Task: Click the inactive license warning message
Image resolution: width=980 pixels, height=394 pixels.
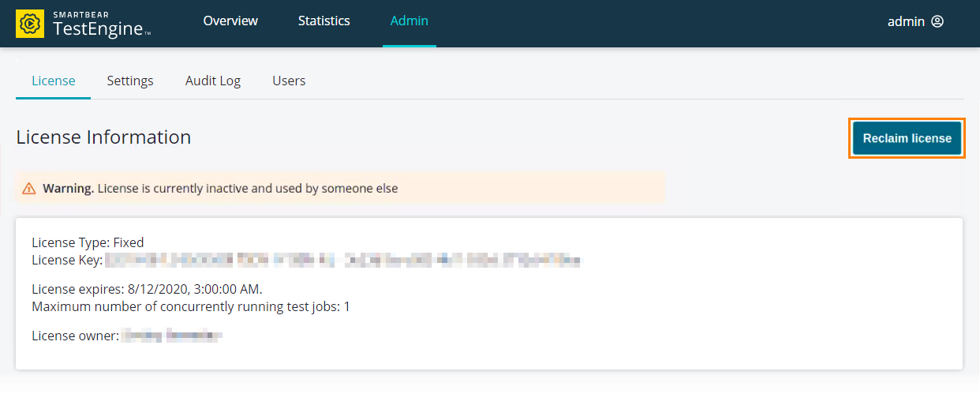Action: tap(220, 189)
